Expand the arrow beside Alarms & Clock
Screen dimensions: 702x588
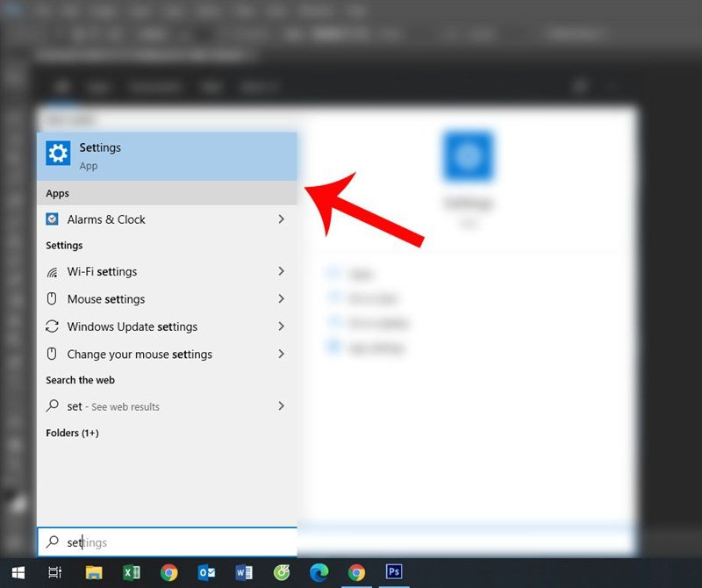[281, 219]
